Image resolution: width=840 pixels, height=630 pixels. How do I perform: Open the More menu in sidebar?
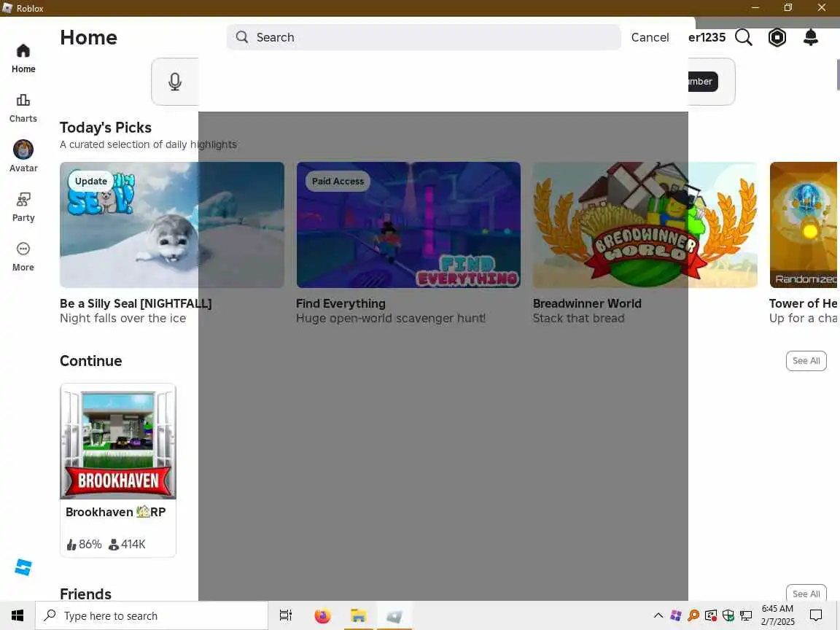[x=23, y=257]
